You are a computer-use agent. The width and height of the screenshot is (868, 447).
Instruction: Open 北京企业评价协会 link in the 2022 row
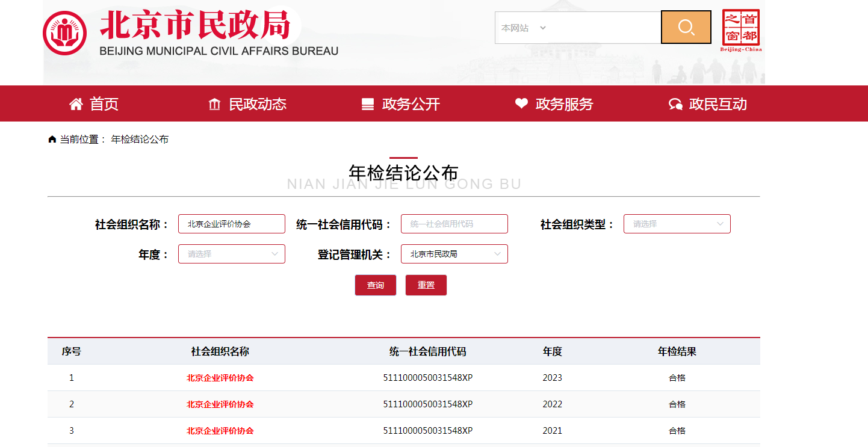220,404
